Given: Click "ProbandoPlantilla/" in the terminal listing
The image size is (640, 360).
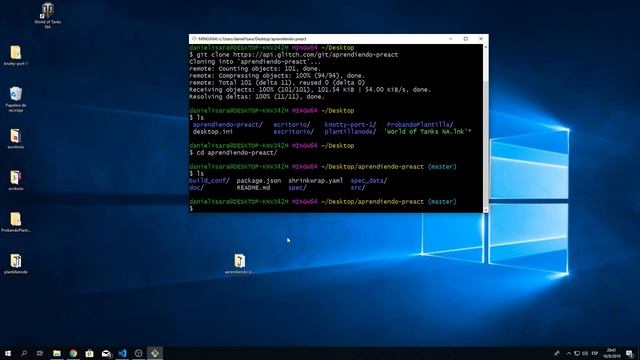Looking at the screenshot, I should point(420,124).
